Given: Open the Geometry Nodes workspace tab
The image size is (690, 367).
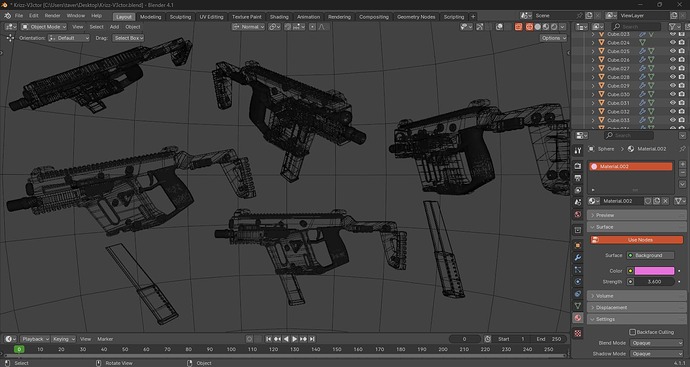Looking at the screenshot, I should point(416,17).
